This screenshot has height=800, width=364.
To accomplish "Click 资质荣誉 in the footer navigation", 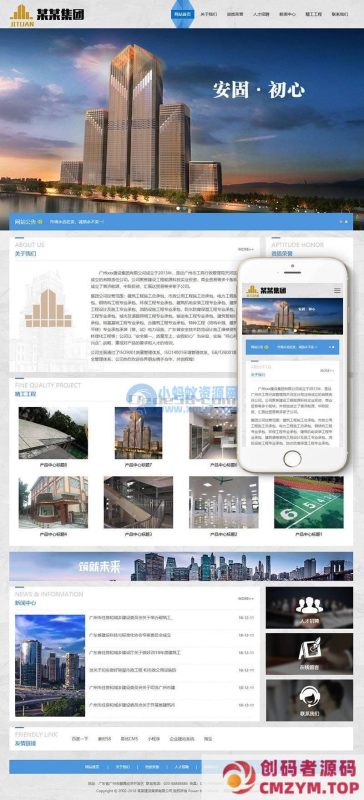I will pos(152,767).
